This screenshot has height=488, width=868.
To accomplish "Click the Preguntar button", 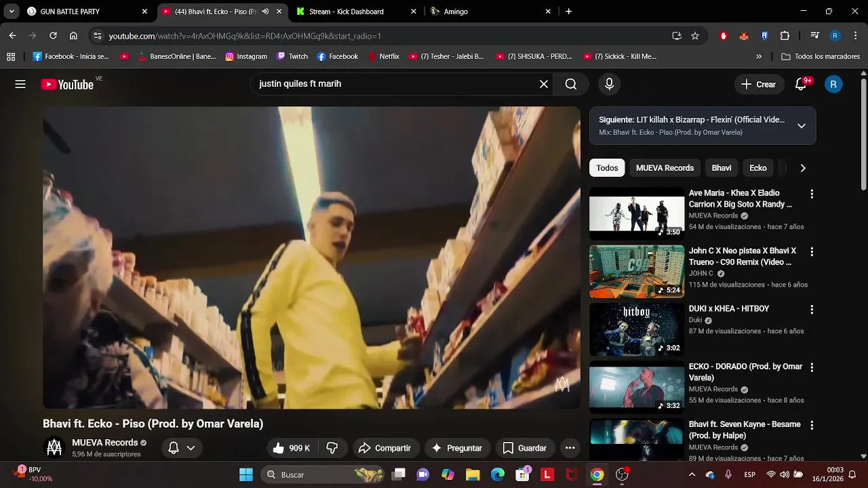I will click(457, 448).
